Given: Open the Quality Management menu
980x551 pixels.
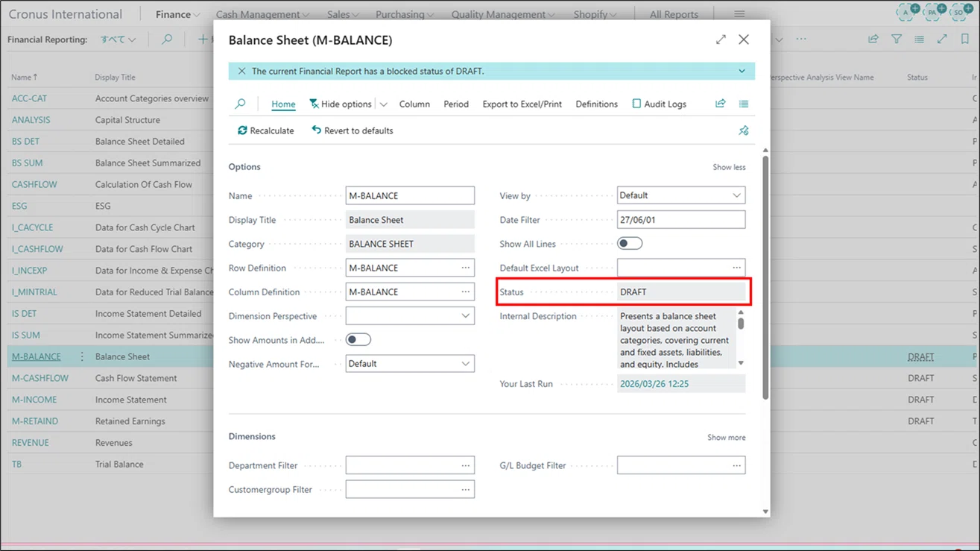Looking at the screenshot, I should point(503,14).
